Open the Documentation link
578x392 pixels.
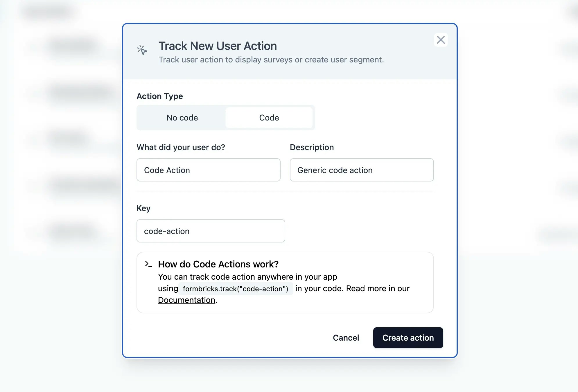point(186,300)
